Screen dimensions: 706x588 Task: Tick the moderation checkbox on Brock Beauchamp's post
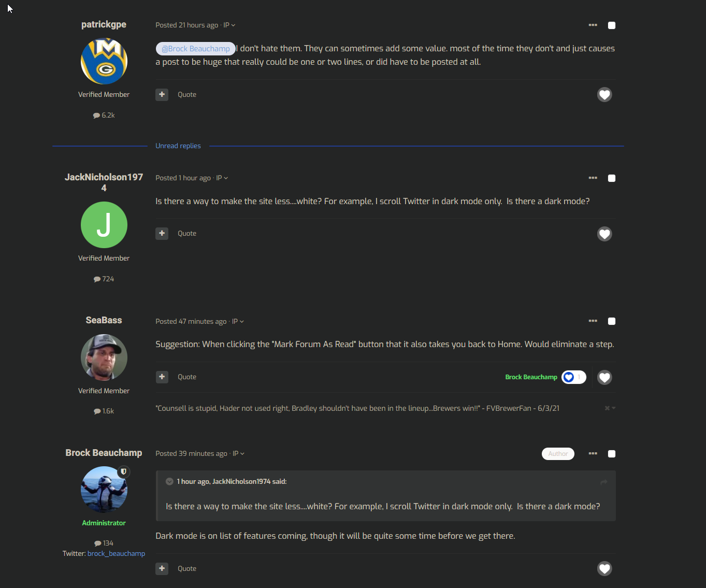pos(612,454)
